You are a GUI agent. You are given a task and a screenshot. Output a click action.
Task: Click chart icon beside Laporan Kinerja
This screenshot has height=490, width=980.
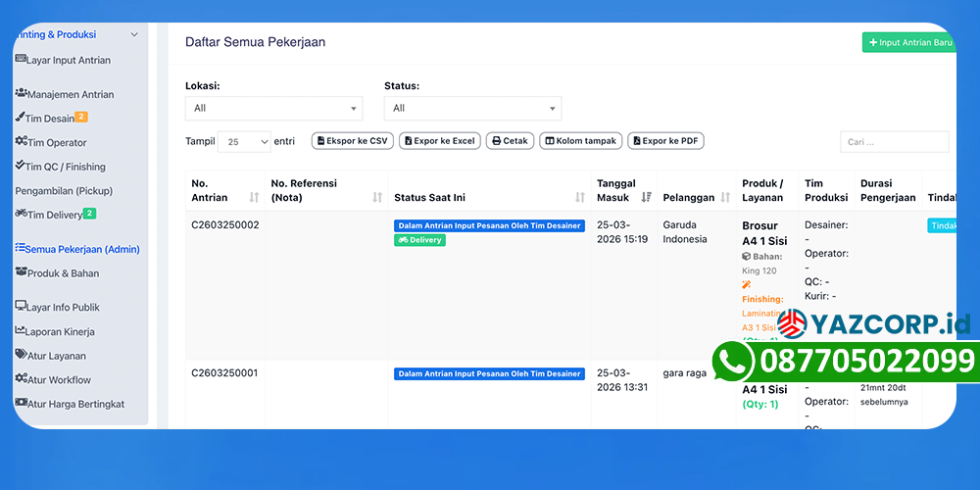20,330
